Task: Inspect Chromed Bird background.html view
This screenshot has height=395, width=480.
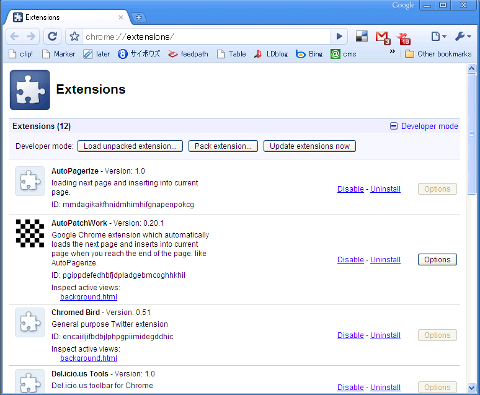Action: click(89, 358)
